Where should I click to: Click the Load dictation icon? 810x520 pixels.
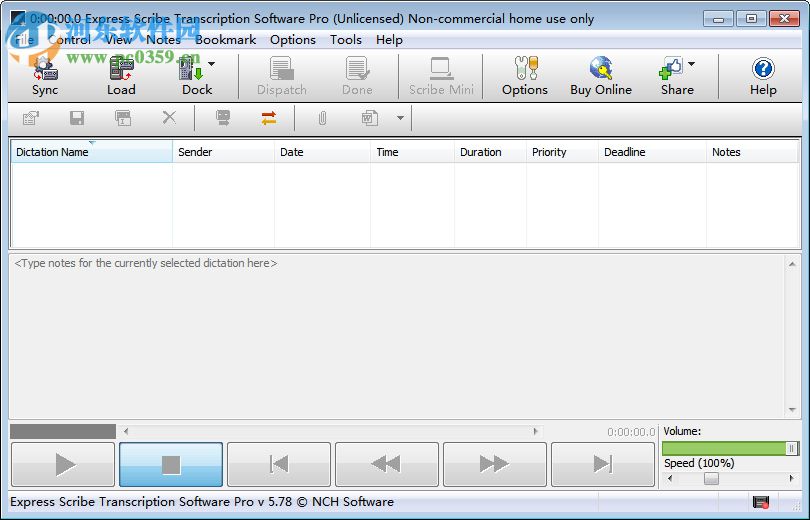coord(121,75)
